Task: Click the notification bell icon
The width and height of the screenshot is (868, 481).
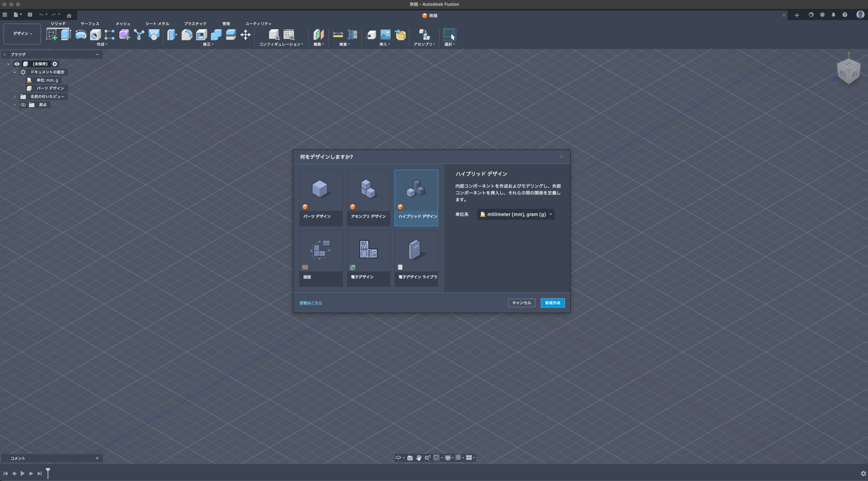Action: 833,15
